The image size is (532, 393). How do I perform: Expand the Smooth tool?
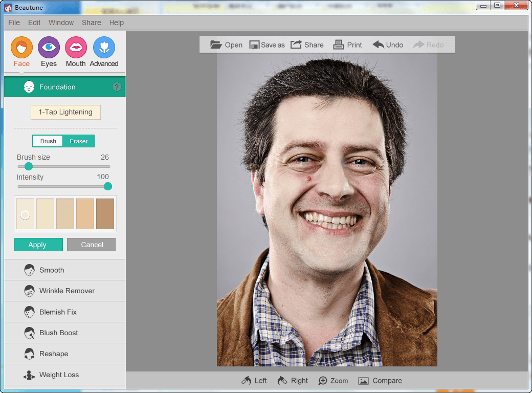[x=65, y=270]
